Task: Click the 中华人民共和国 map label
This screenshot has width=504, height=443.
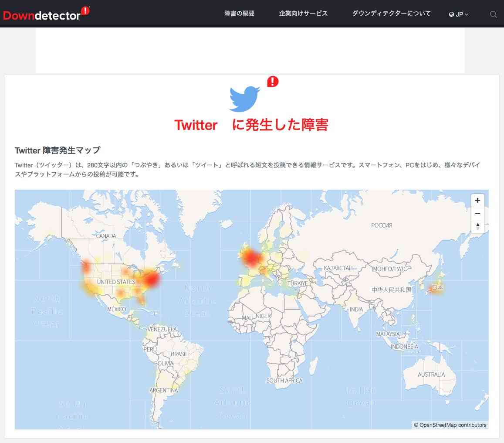Action: [391, 290]
